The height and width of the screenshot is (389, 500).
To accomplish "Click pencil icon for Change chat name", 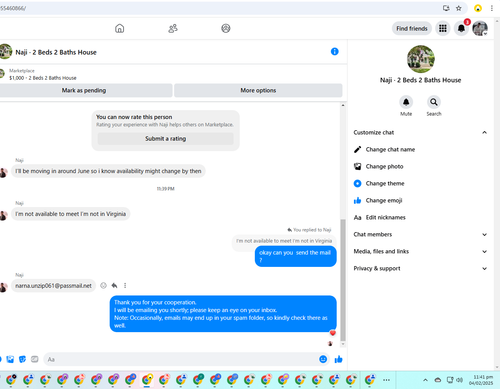I will (x=357, y=150).
